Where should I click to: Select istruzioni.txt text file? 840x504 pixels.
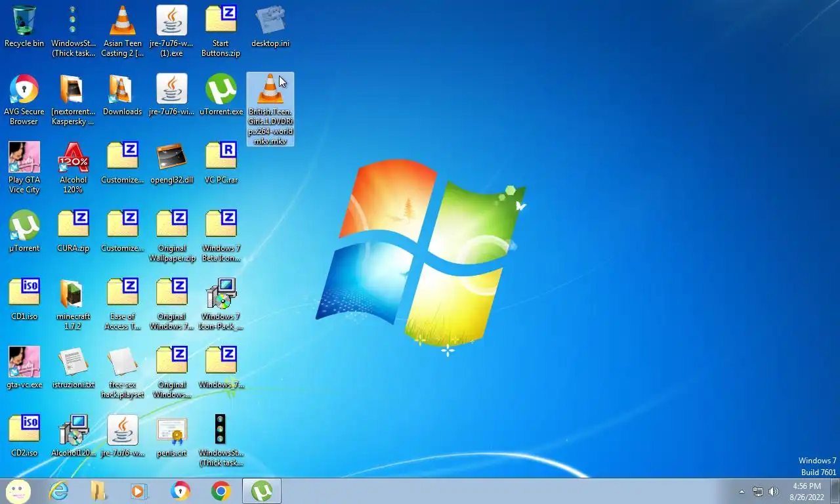73,368
